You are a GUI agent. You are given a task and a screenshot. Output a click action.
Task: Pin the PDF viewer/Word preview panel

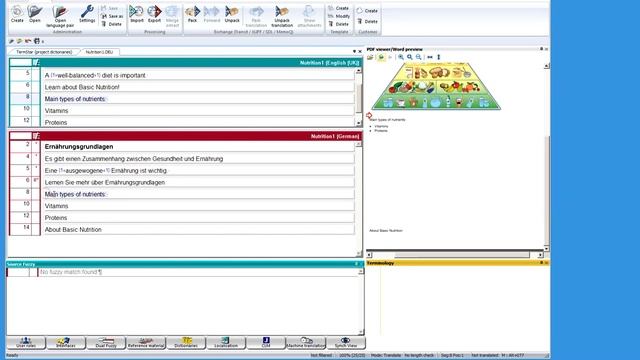(542, 49)
